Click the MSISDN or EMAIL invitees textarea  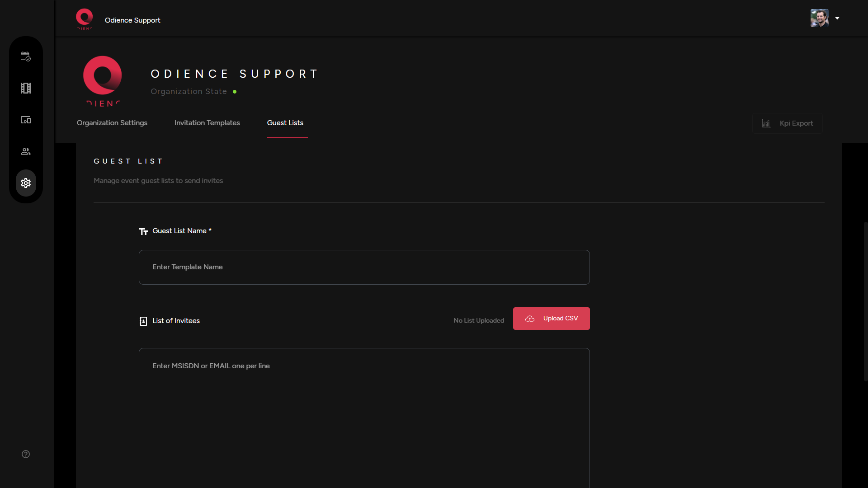364,416
